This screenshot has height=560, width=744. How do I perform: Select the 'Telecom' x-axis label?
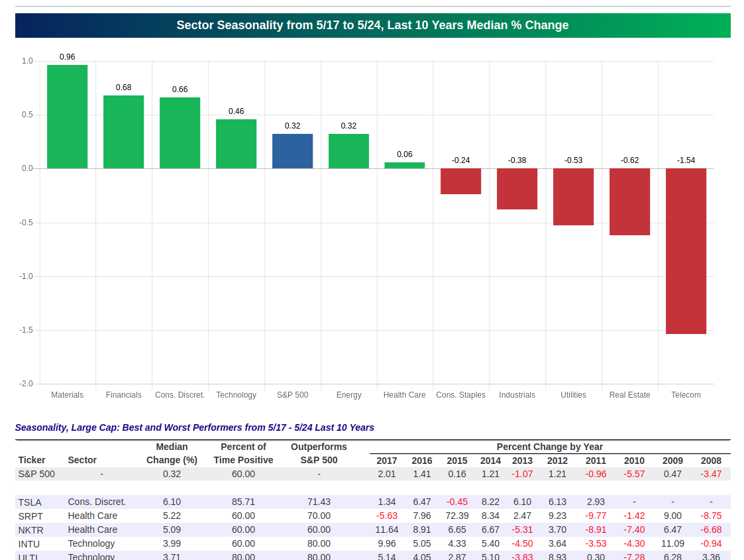click(x=686, y=395)
